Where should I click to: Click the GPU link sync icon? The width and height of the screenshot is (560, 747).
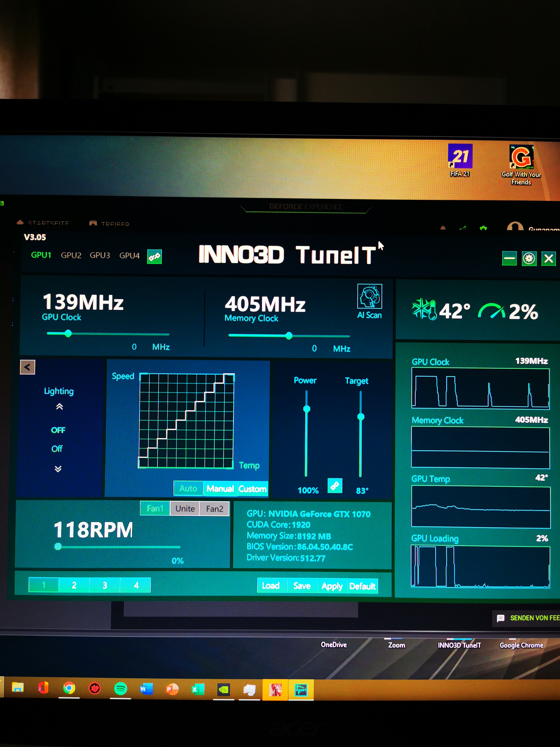coord(155,257)
